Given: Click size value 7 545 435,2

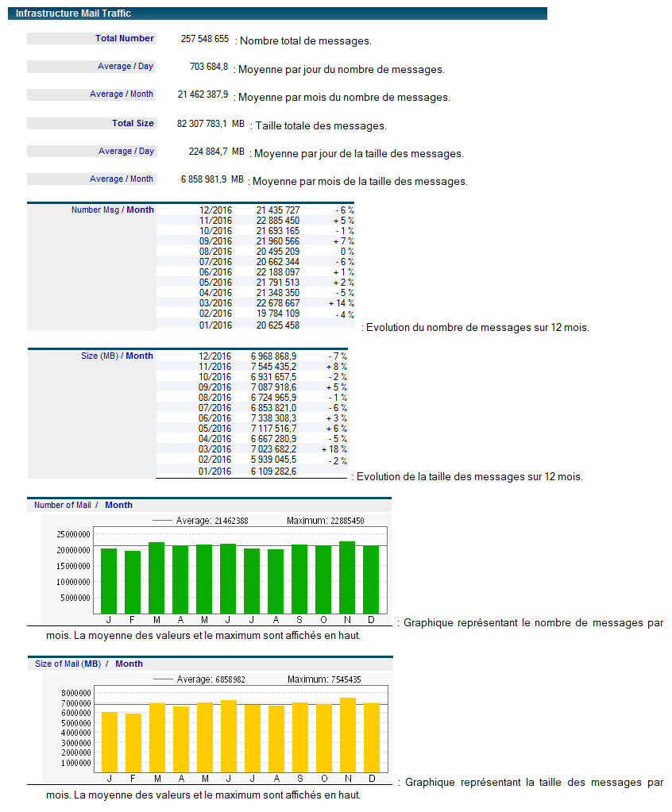Looking at the screenshot, I should pyautogui.click(x=273, y=367).
